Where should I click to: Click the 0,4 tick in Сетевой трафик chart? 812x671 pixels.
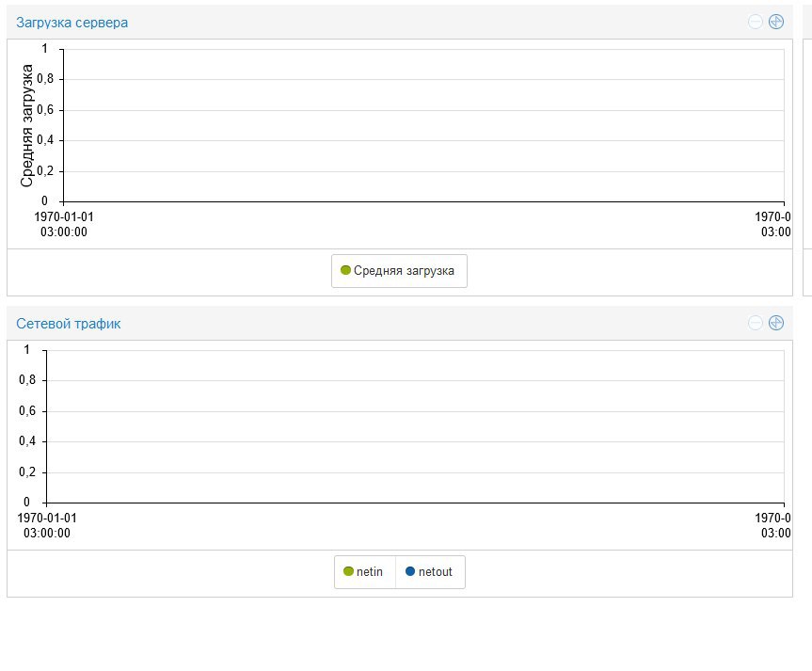[x=27, y=441]
